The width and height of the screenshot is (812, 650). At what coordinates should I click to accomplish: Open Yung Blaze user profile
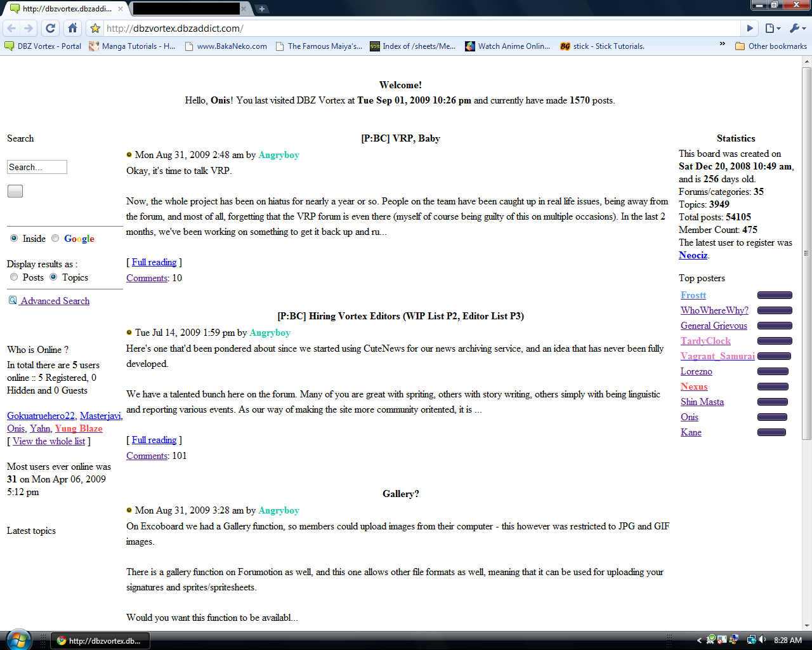[x=79, y=428]
